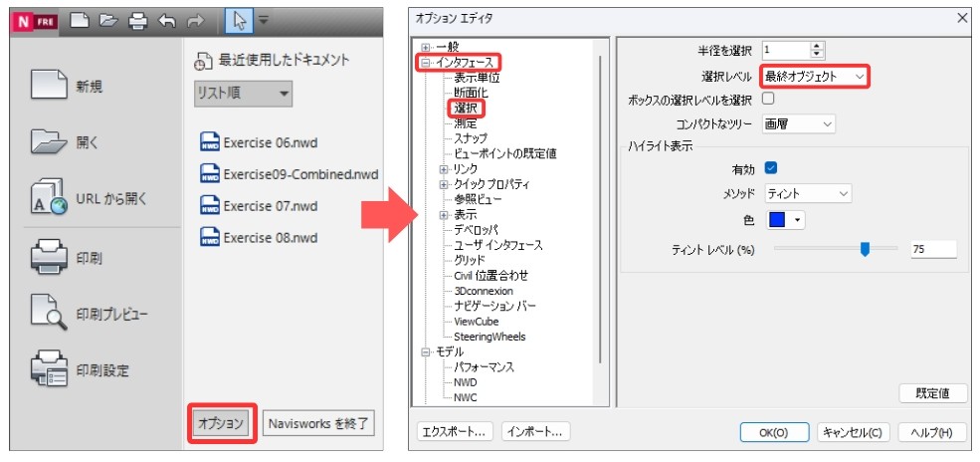Image resolution: width=980 pixels, height=462 pixels.
Task: Select 3Dconnexion in the options tree
Action: coord(484,291)
